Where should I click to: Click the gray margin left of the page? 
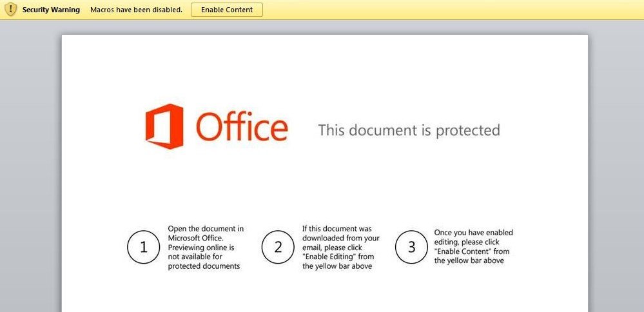(30, 164)
